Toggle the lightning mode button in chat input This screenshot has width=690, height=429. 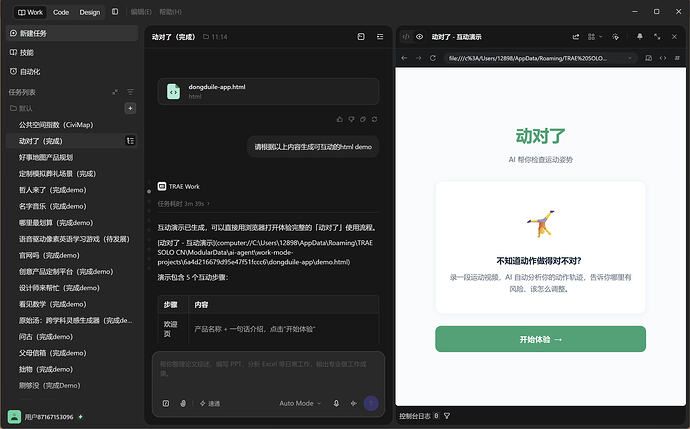210,403
